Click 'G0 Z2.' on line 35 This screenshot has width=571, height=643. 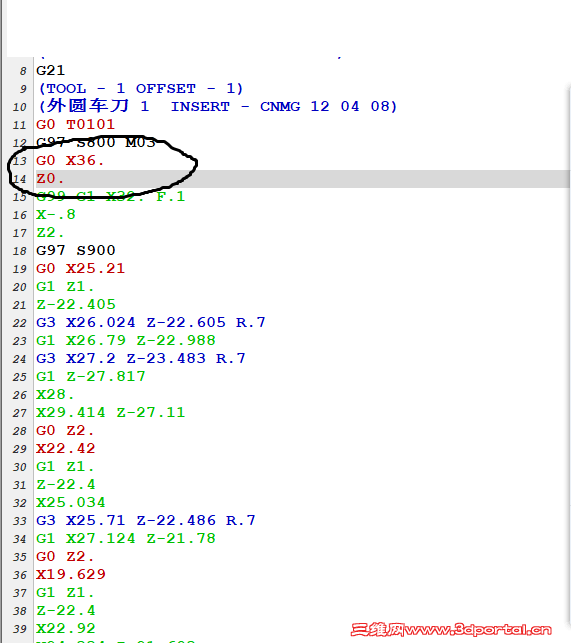coord(65,556)
